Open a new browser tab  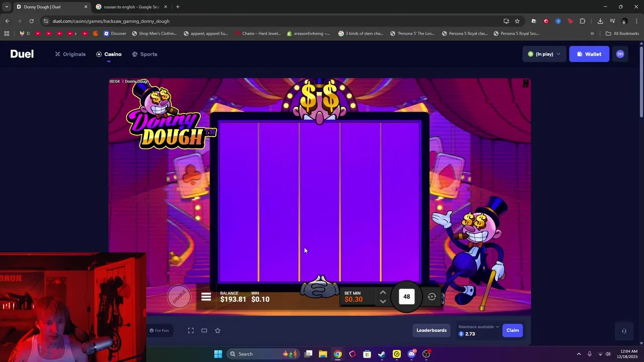(178, 7)
